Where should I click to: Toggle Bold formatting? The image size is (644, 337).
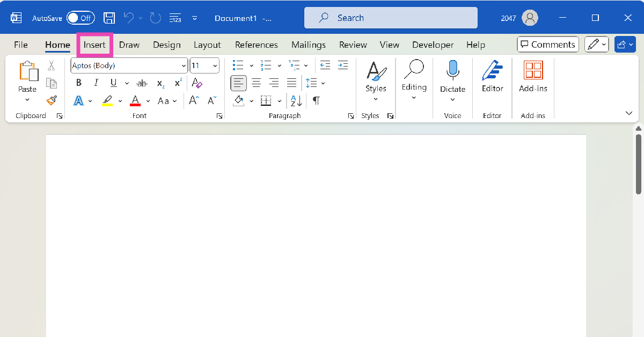[x=79, y=83]
